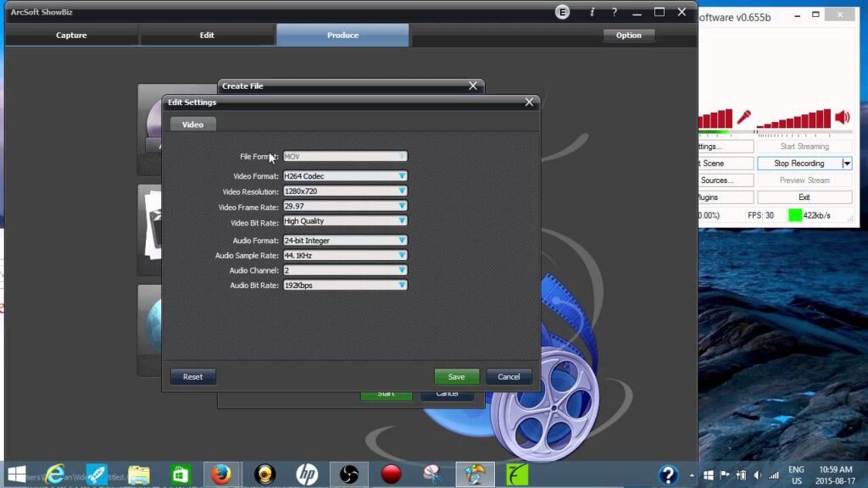Save the edited video settings
868x488 pixels.
coord(456,376)
